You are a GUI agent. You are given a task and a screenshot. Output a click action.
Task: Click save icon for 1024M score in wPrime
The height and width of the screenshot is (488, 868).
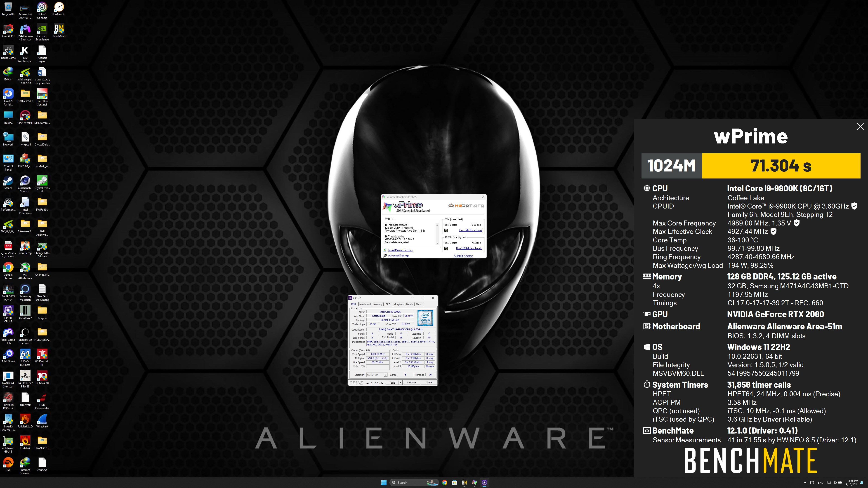click(446, 248)
